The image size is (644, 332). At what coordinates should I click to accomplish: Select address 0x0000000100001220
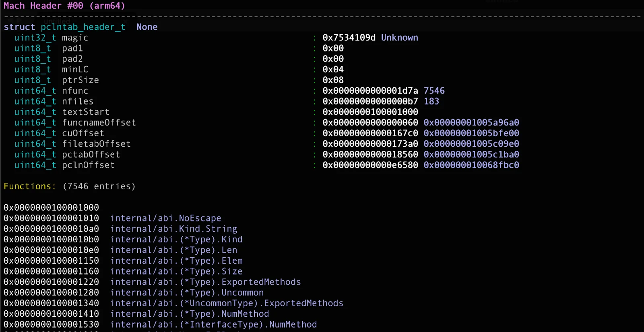pos(51,282)
